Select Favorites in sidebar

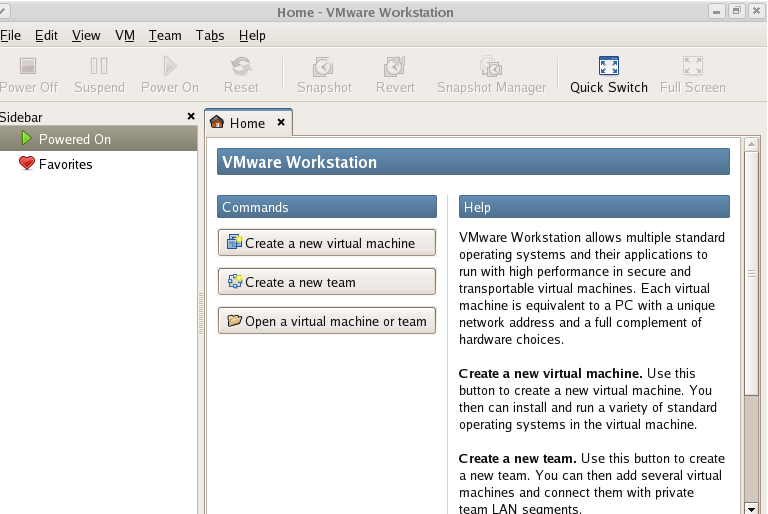[x=98, y=164]
